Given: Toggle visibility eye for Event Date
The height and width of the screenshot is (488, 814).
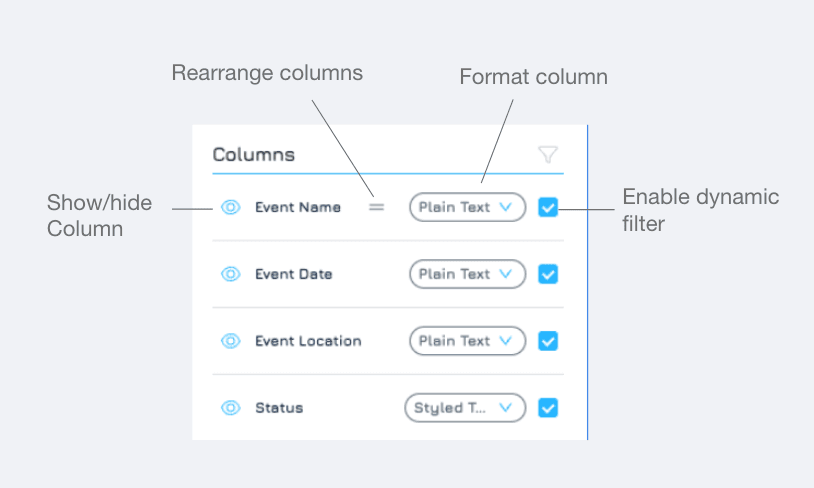Looking at the screenshot, I should click(x=230, y=274).
